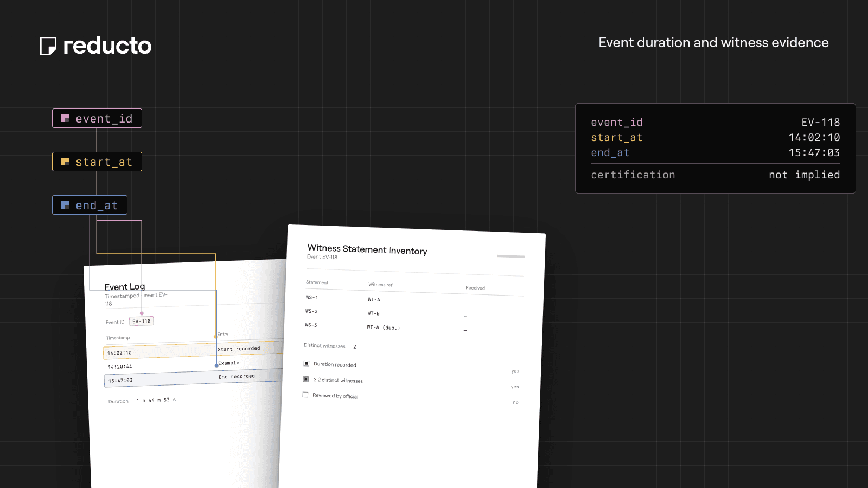Click witness ref 'WT-A (dup.)'
The height and width of the screenshot is (488, 868).
tap(383, 328)
